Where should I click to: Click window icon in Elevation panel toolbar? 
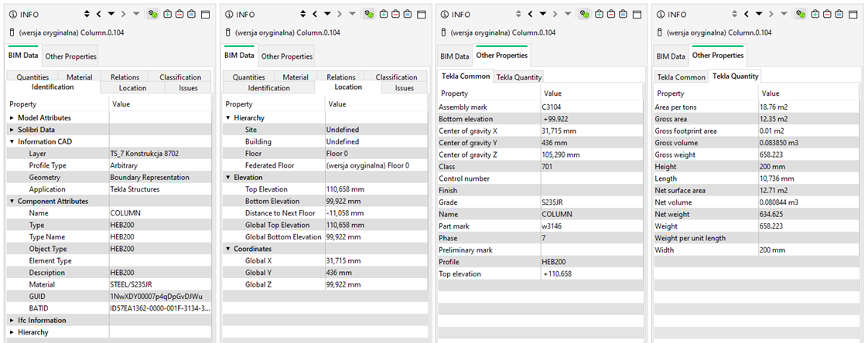(x=421, y=15)
